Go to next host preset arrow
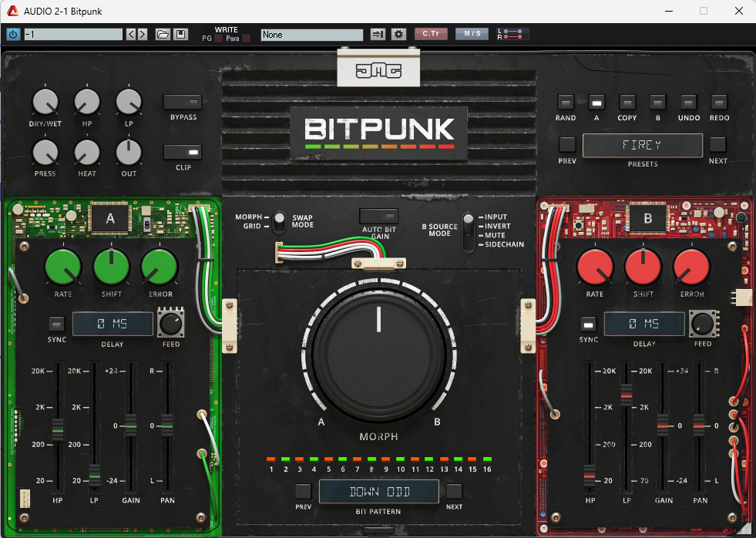Viewport: 756px width, 538px height. [143, 34]
